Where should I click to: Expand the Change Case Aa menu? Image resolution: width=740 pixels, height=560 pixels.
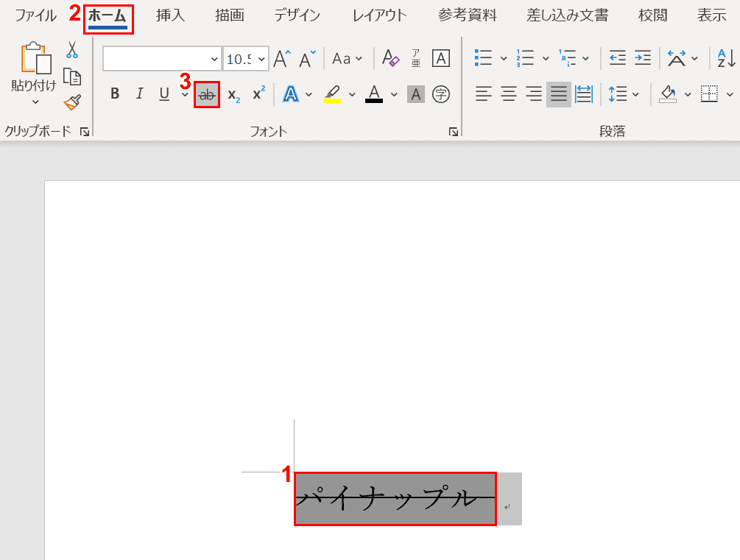(x=347, y=58)
